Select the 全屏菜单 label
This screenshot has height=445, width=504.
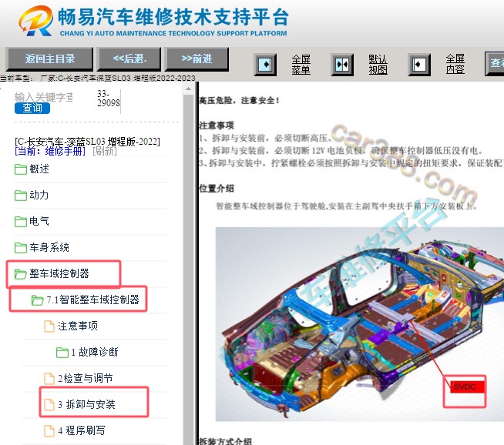[301, 65]
